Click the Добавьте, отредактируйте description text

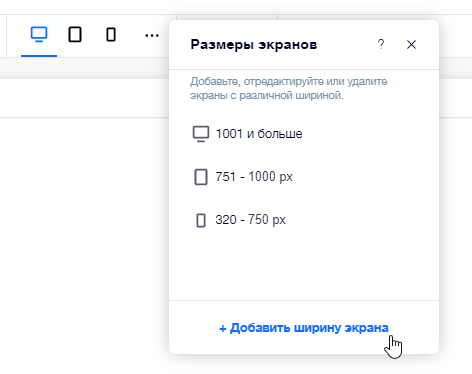click(289, 88)
